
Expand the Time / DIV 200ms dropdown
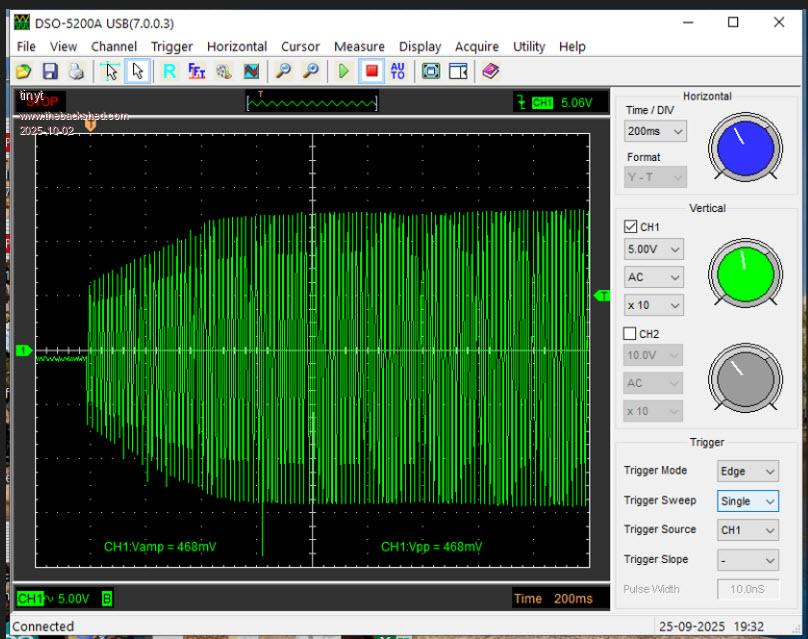point(656,132)
